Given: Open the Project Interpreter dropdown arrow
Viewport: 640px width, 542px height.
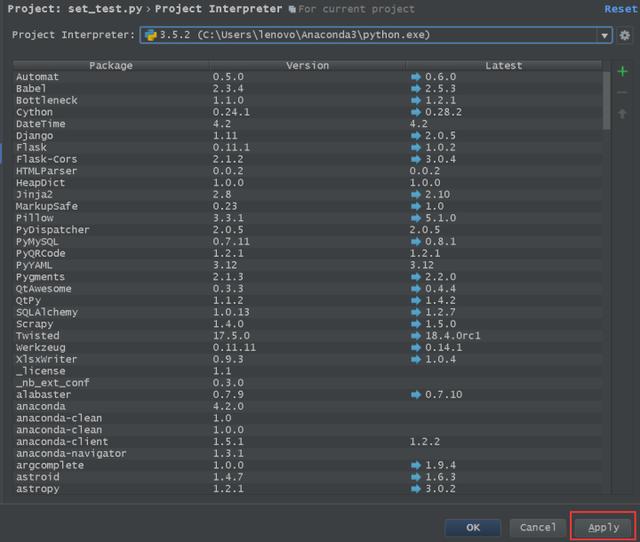Looking at the screenshot, I should (604, 36).
